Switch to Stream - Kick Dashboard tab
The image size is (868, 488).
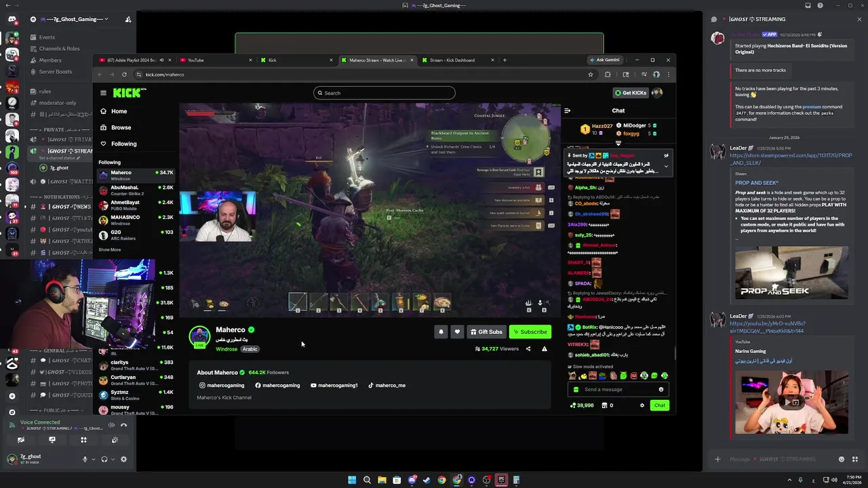458,60
